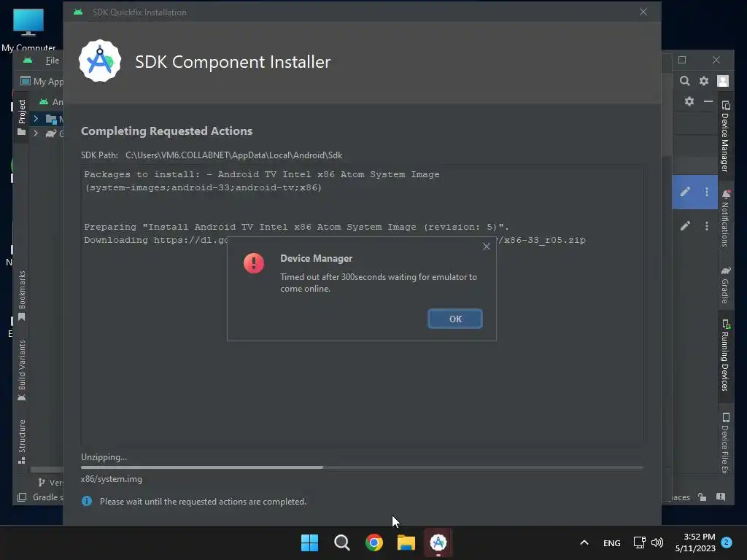This screenshot has height=560, width=747.
Task: Click the lock icon in the status bar
Action: pos(703,497)
